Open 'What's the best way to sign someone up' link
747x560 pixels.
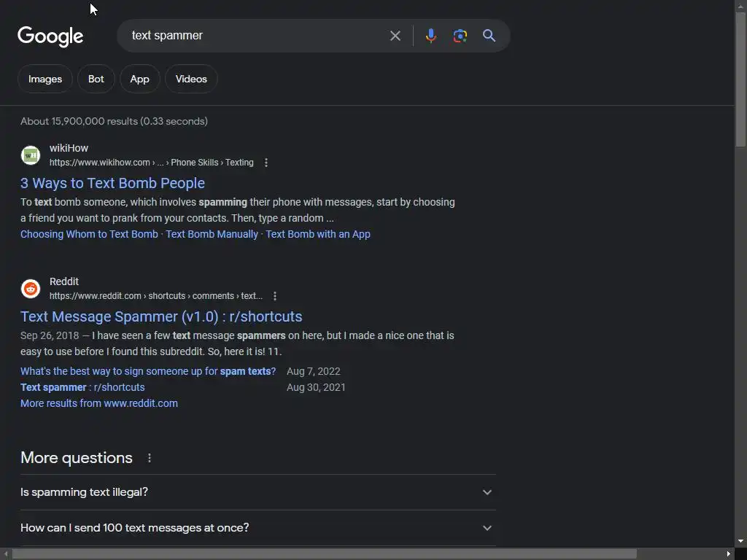tap(148, 371)
